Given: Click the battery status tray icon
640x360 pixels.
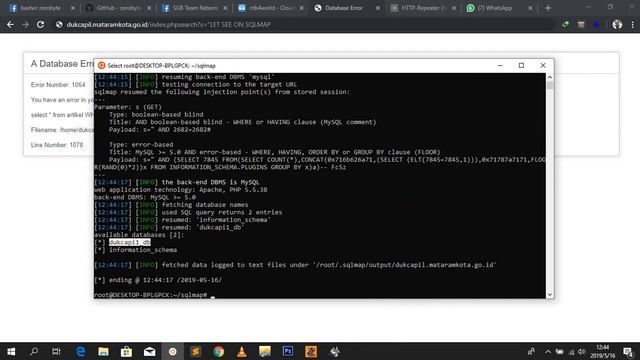Looking at the screenshot, I should [559, 351].
